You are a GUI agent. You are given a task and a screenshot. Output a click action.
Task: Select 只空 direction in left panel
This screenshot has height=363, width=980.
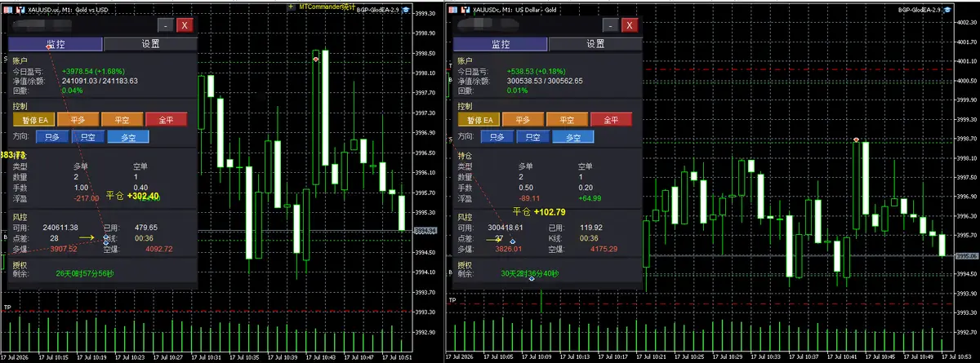click(87, 137)
